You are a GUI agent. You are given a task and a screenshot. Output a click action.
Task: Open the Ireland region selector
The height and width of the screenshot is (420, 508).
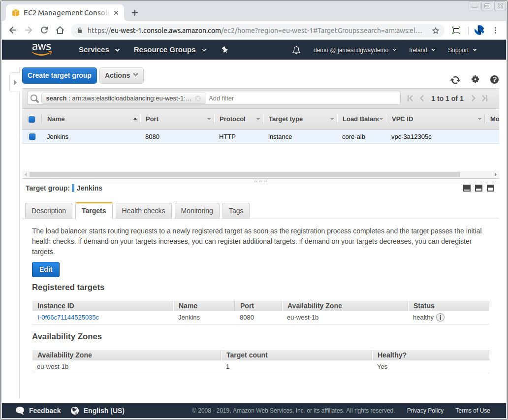(x=422, y=50)
